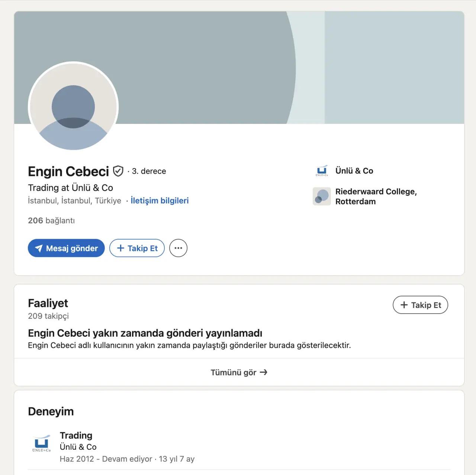Open the İletişim bilgileri link

click(x=160, y=200)
